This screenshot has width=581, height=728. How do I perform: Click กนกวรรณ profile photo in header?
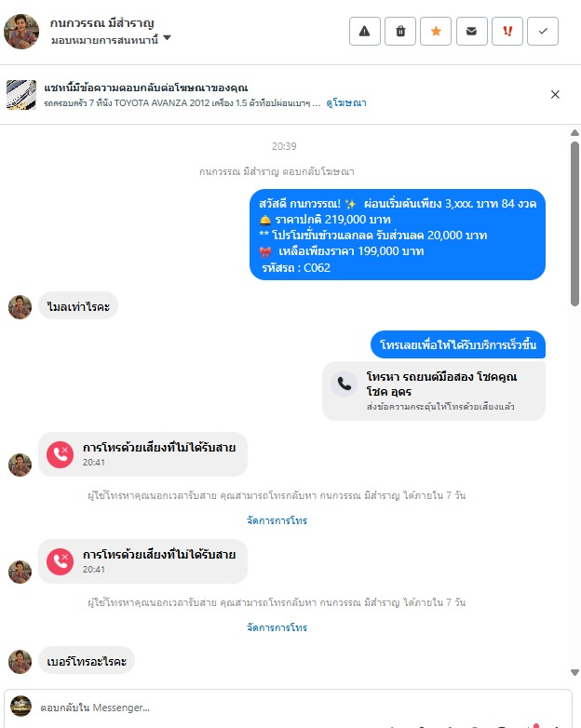[x=21, y=32]
